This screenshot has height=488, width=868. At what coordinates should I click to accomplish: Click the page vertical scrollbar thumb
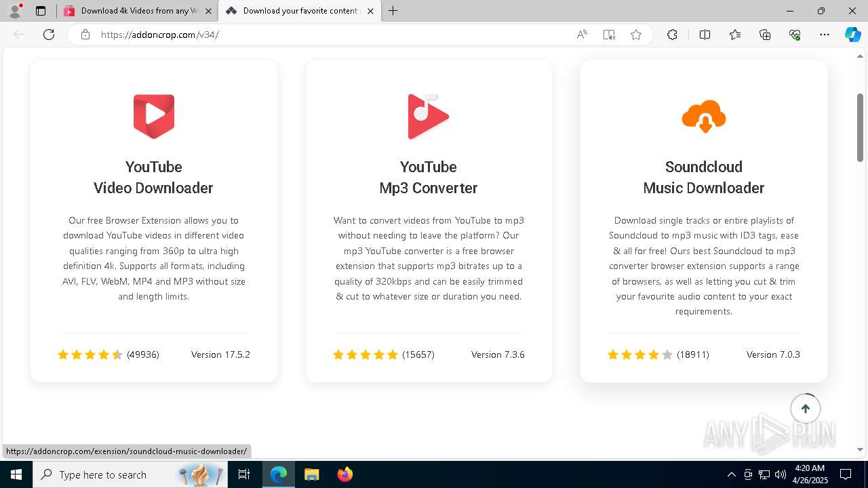tap(860, 127)
